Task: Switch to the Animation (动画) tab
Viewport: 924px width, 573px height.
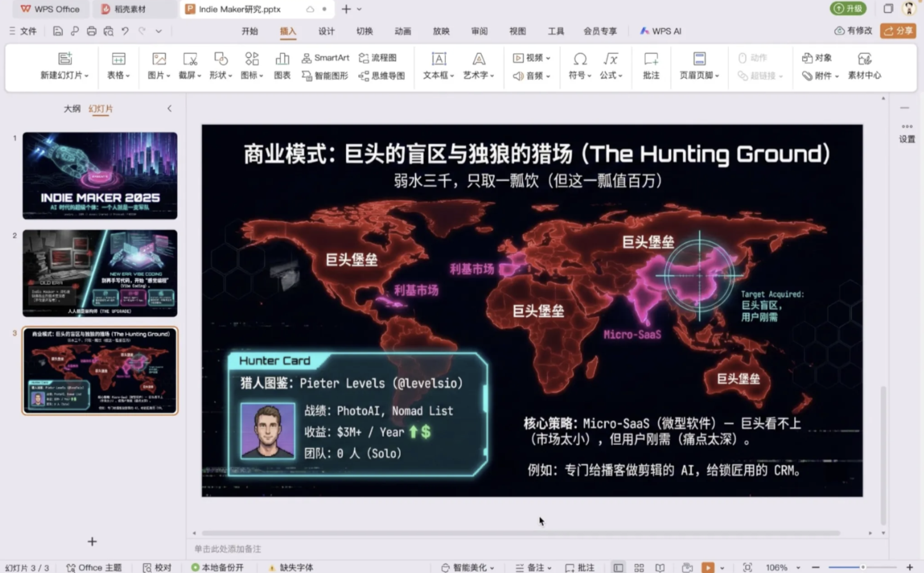Action: click(403, 31)
